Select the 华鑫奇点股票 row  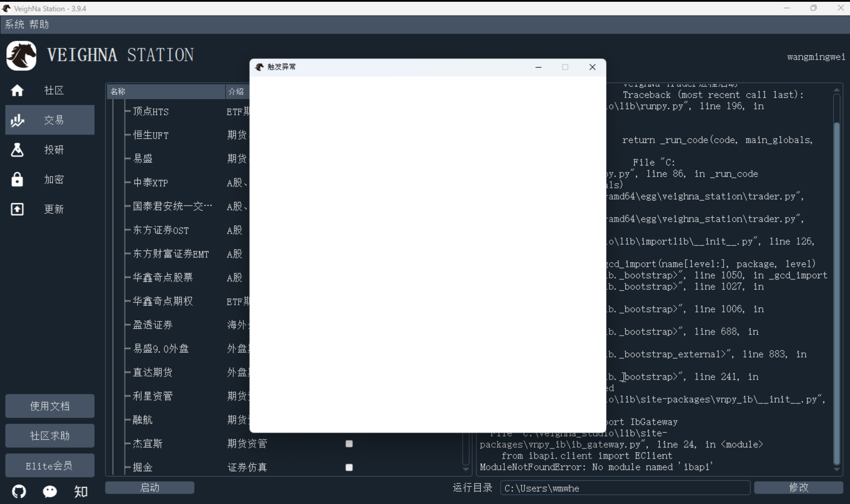tap(163, 278)
